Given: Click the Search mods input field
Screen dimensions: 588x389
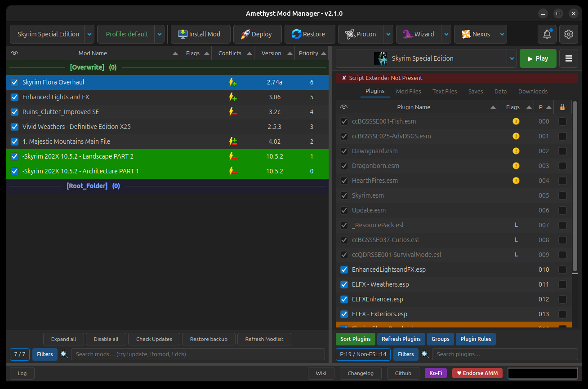Looking at the screenshot, I should pos(198,354).
